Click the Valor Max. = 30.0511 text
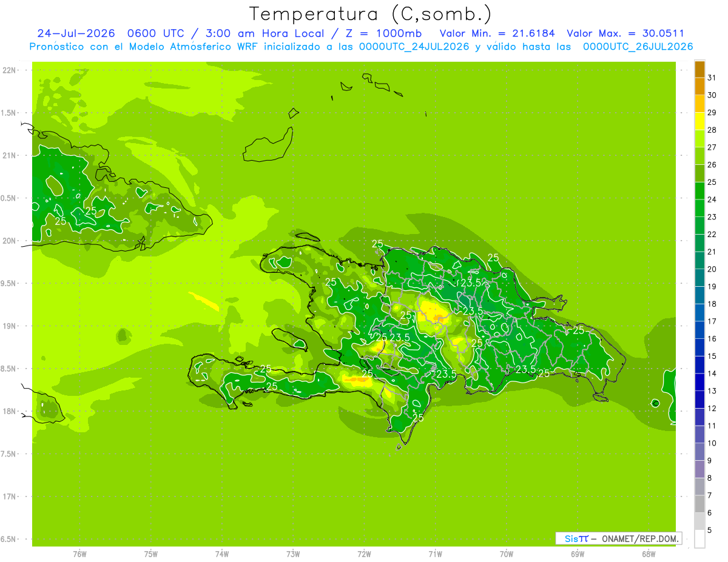Viewport: 728px width, 562px height. (625, 33)
